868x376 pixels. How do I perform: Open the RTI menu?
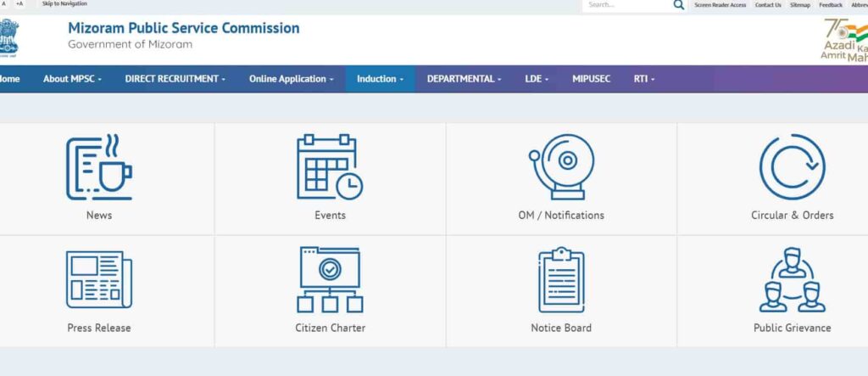pos(643,79)
